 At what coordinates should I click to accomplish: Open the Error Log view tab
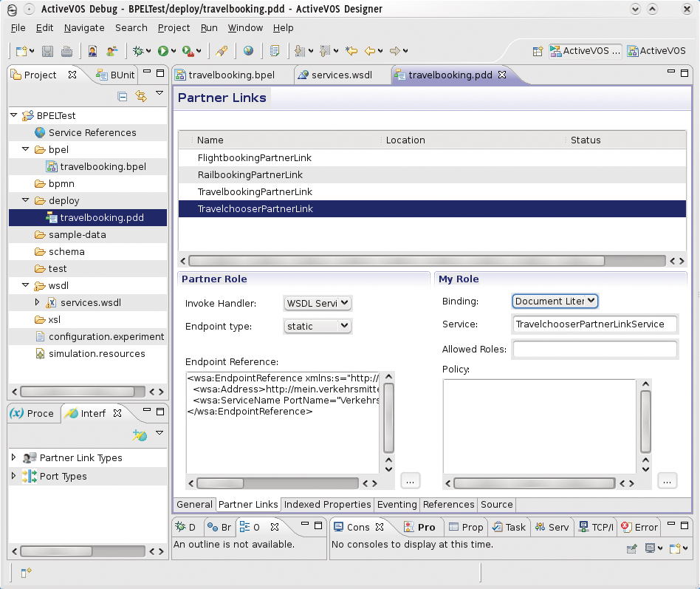pyautogui.click(x=639, y=528)
